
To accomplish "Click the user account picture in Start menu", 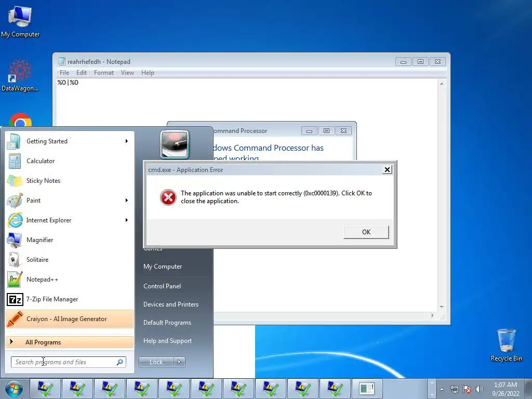I will 175,145.
